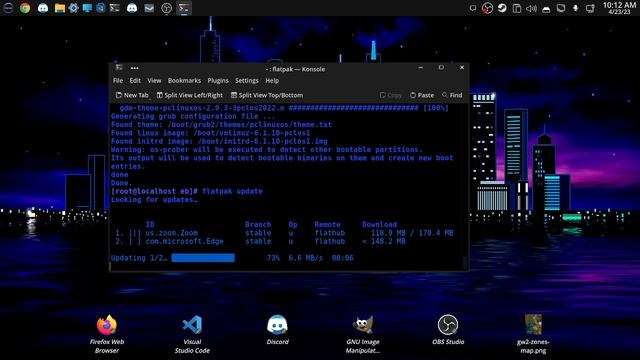
Task: Click the 'Branch' column header
Action: point(258,224)
